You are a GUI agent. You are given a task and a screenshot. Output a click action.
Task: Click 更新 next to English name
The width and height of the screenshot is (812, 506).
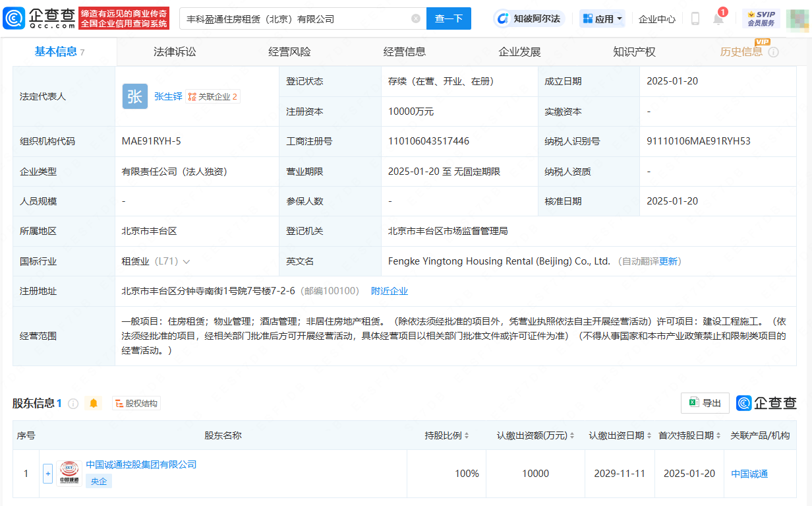[668, 261]
